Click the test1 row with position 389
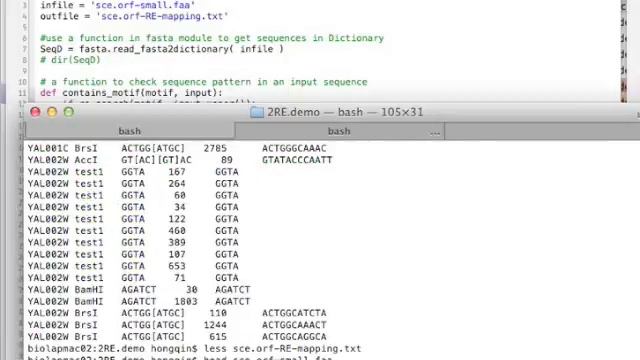The height and width of the screenshot is (360, 640). coord(133,242)
